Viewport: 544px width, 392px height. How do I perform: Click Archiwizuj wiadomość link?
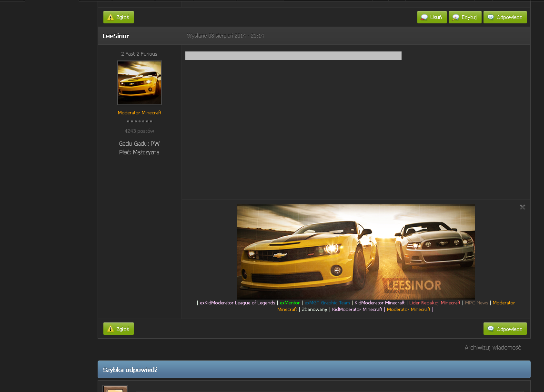(492, 347)
